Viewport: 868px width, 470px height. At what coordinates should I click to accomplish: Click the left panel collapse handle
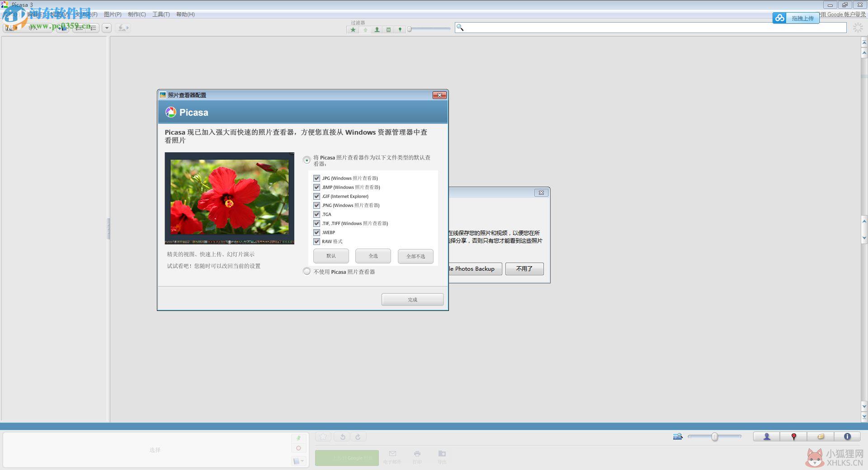point(108,229)
